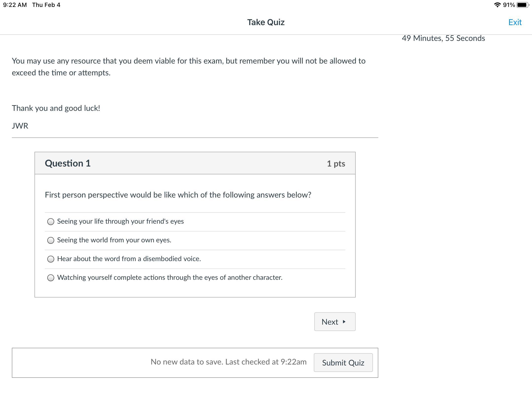Viewport: 532px width, 399px height.
Task: Click the 91% battery percentage
Action: [x=509, y=5]
